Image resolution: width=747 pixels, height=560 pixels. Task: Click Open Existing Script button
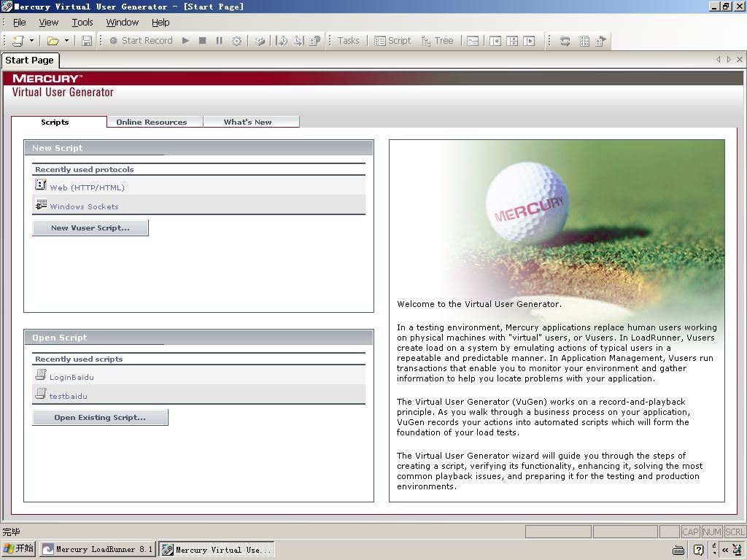(100, 417)
